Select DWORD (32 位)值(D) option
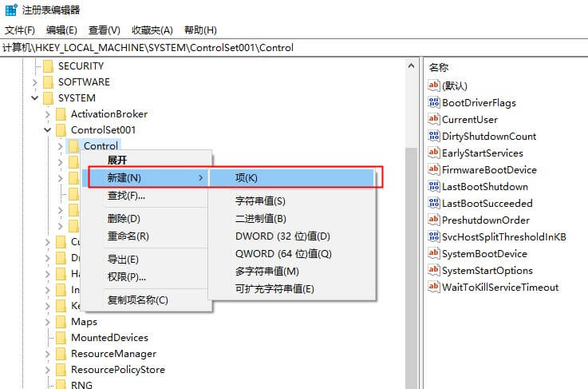588x389 pixels. (x=282, y=236)
